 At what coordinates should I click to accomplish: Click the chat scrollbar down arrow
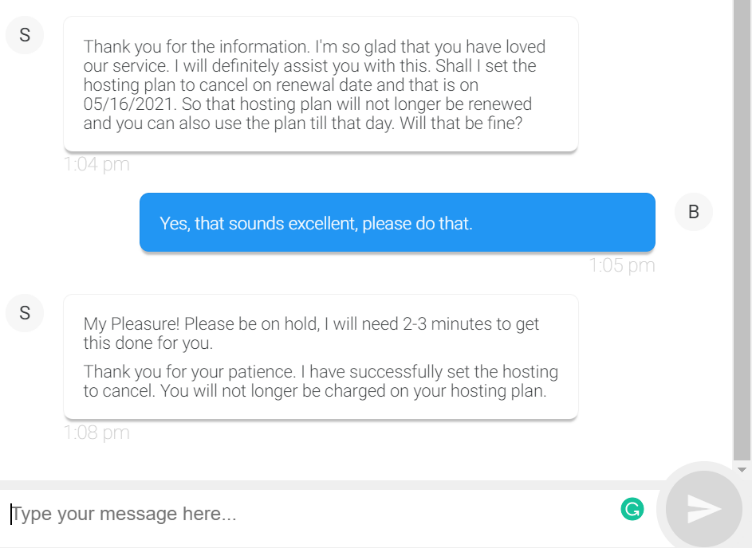point(742,468)
